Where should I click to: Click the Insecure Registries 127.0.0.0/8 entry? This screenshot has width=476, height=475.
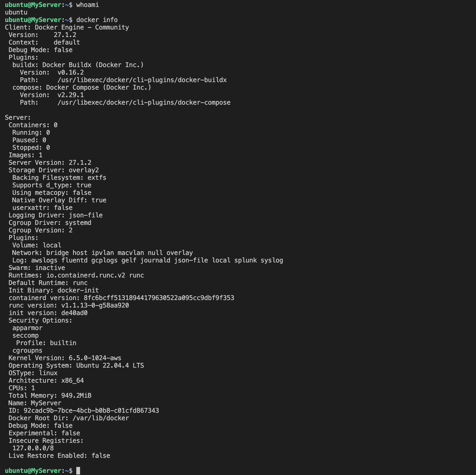click(33, 448)
